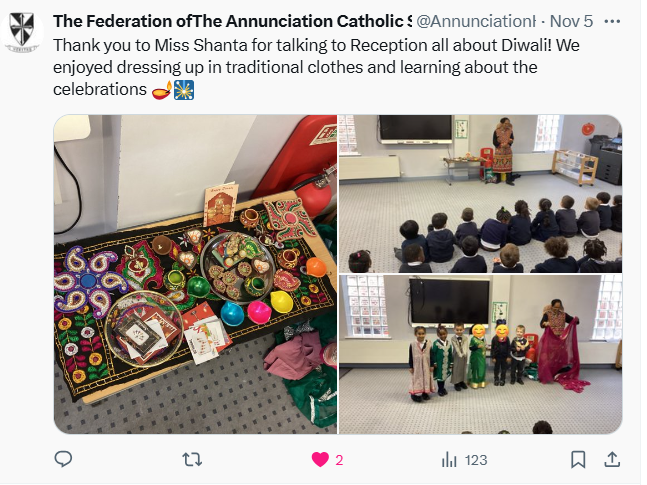647x485 pixels.
Task: Click Miss Shanta holding pink fabric
Action: 562,345
